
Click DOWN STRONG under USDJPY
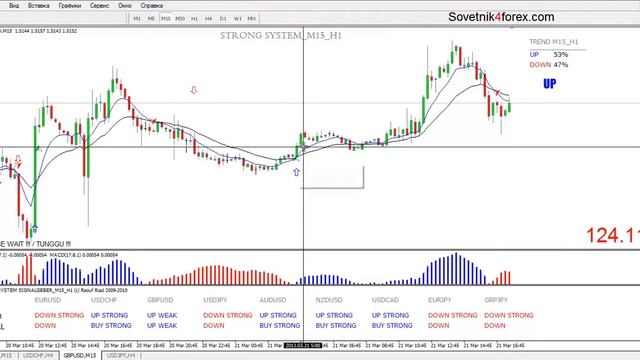pos(228,316)
